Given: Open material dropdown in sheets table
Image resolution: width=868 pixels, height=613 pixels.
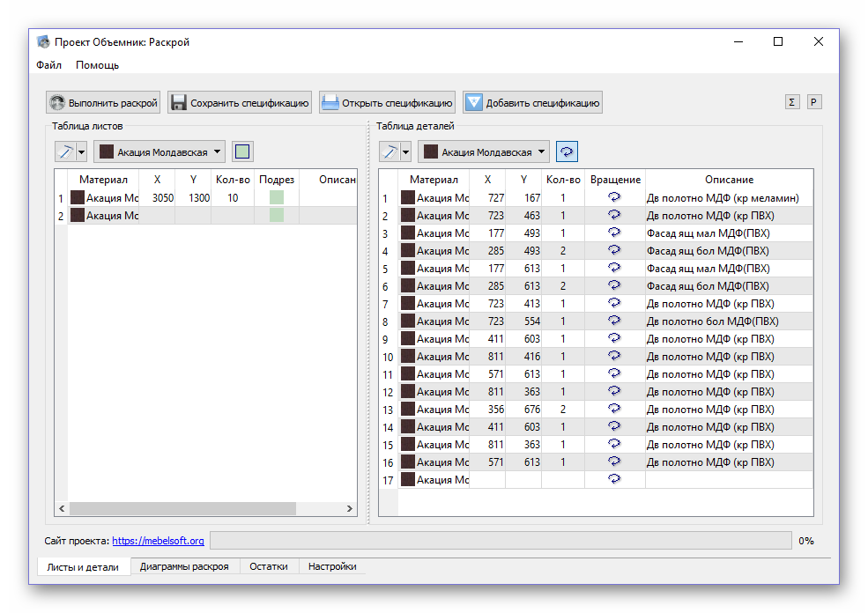Looking at the screenshot, I should click(160, 151).
